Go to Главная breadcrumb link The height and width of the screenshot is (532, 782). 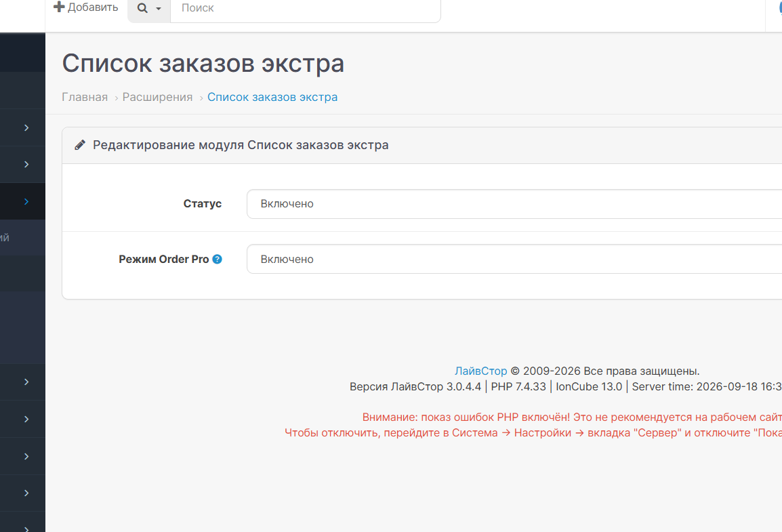click(x=85, y=97)
